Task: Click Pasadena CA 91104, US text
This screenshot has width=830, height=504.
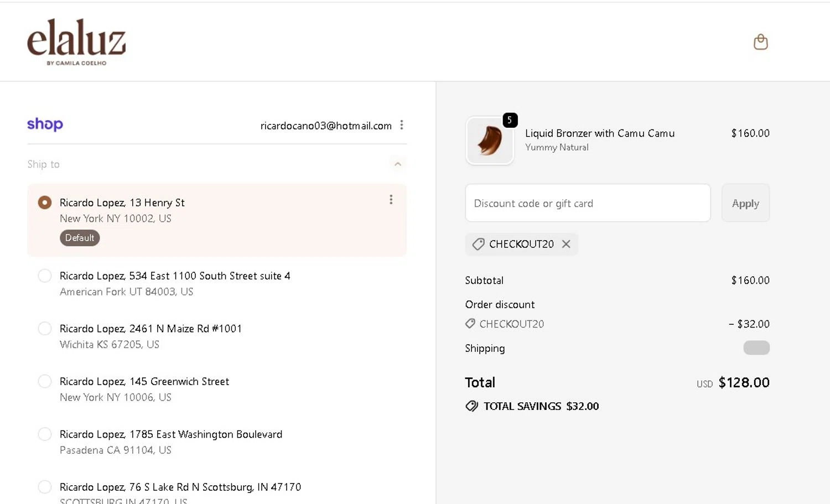Action: [116, 450]
